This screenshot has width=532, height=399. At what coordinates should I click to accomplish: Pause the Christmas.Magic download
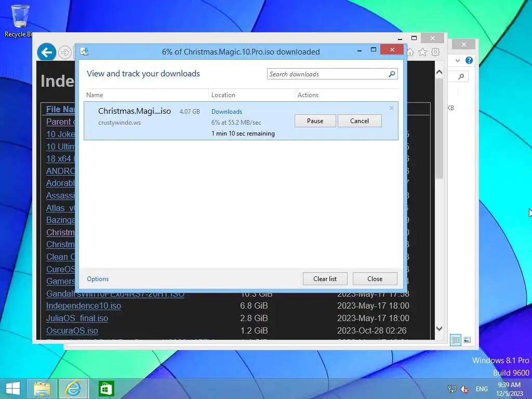(x=315, y=121)
